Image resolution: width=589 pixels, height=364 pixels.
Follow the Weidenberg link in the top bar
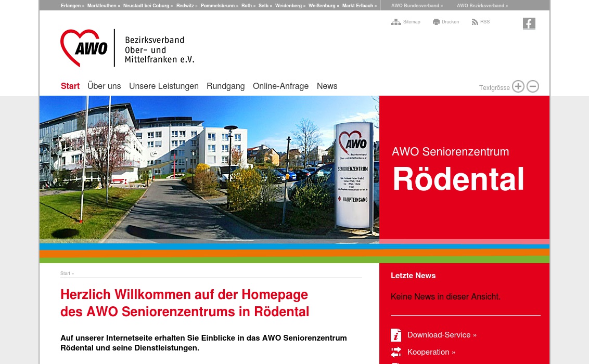click(288, 6)
